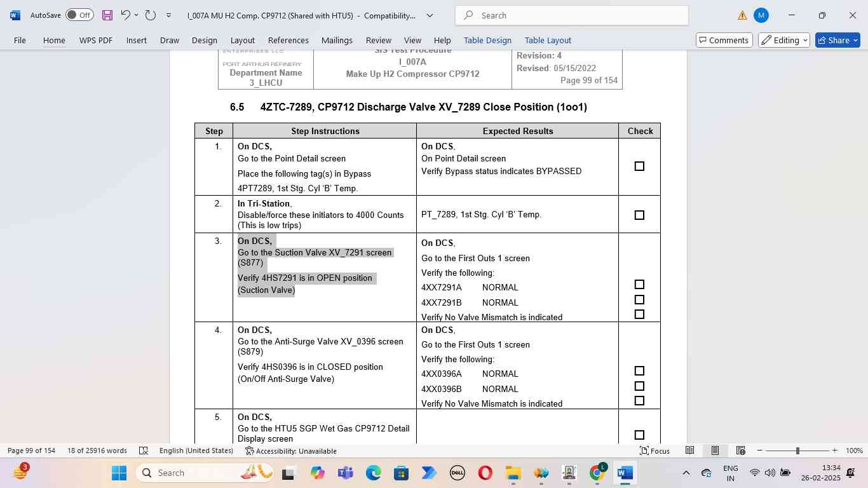
Task: Tick the 4XX0396B NORMAL checkbox
Action: point(639,386)
